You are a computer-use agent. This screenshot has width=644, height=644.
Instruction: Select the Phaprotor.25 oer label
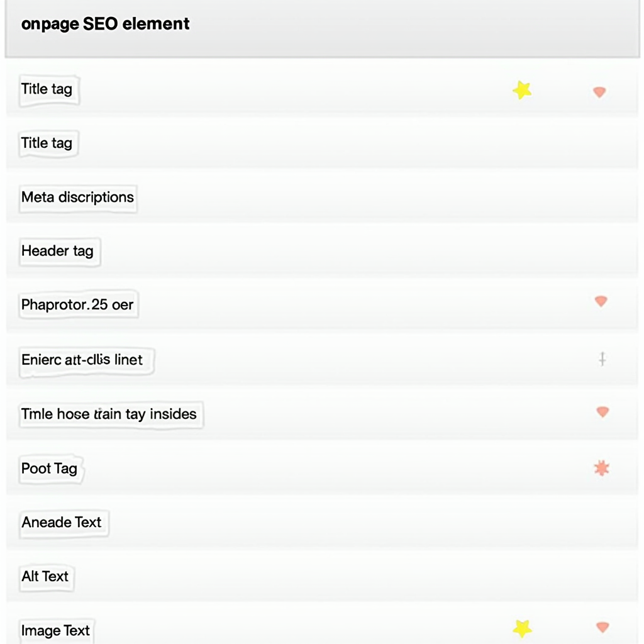point(78,304)
